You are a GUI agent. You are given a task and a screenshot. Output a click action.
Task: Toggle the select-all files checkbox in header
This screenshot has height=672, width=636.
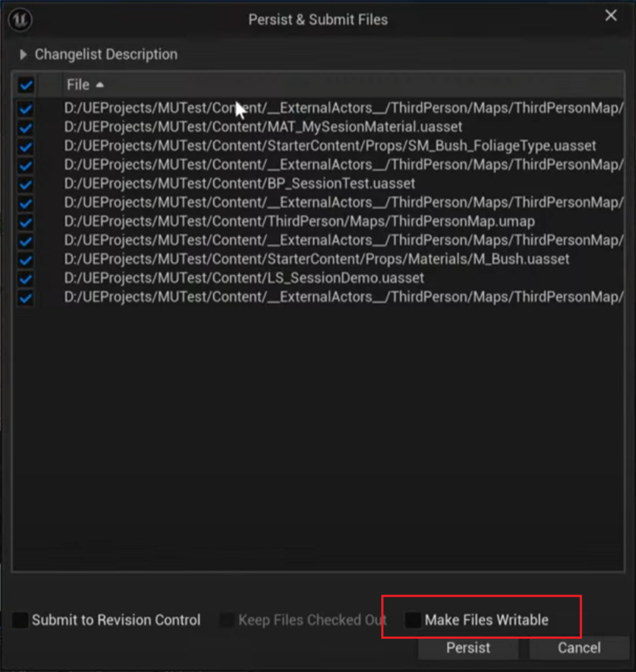[25, 84]
